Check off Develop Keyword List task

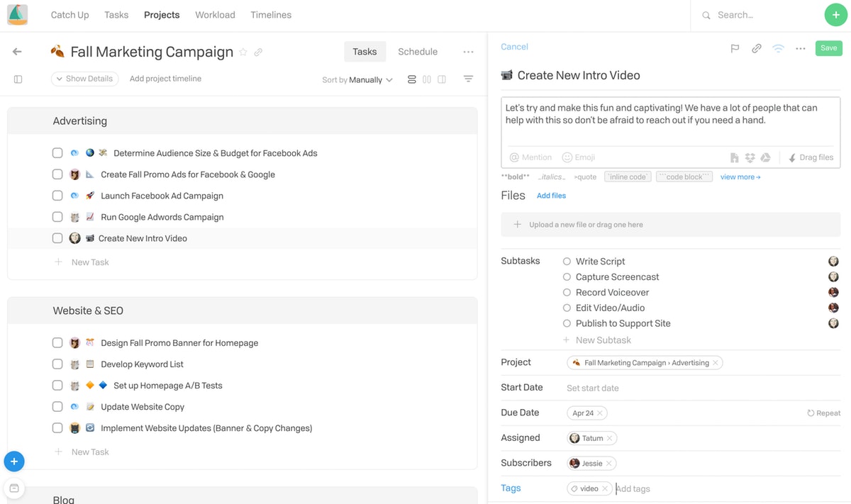coord(57,364)
